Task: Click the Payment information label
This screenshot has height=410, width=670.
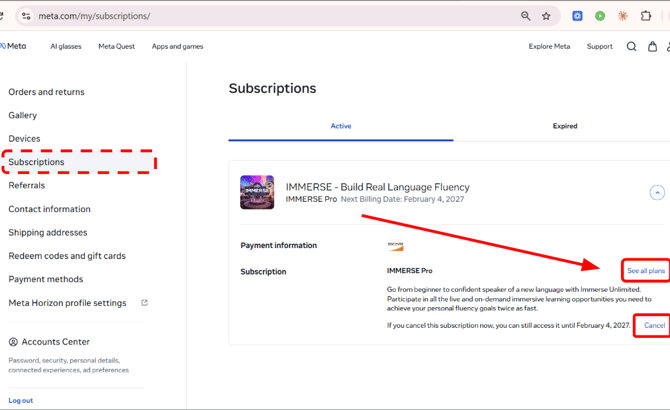Action: coord(279,245)
